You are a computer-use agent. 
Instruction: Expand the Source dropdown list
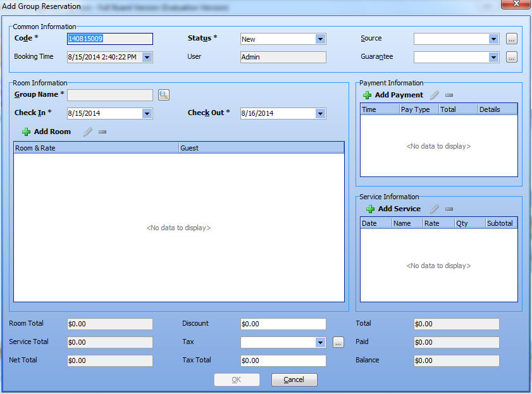pyautogui.click(x=493, y=39)
